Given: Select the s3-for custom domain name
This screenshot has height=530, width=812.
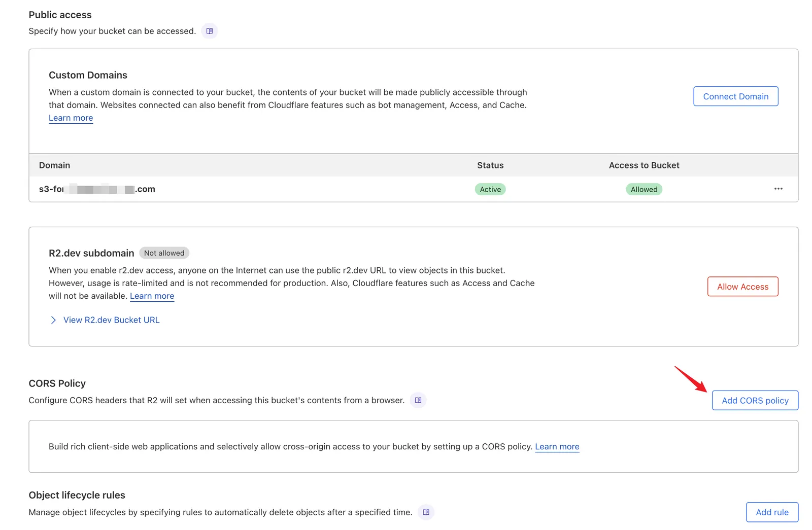Looking at the screenshot, I should click(x=96, y=189).
